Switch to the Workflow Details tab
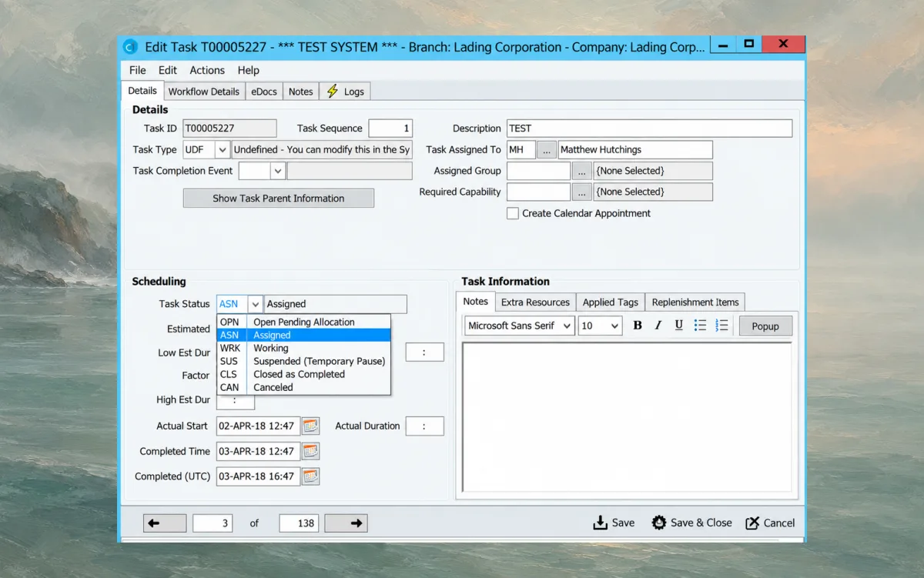This screenshot has width=924, height=578. coord(204,92)
